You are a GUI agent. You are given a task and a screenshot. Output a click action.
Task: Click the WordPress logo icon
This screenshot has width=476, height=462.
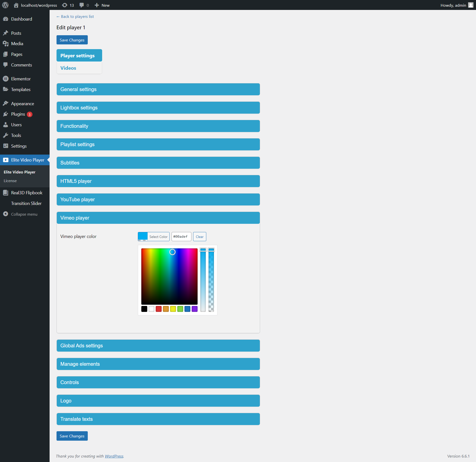[5, 5]
